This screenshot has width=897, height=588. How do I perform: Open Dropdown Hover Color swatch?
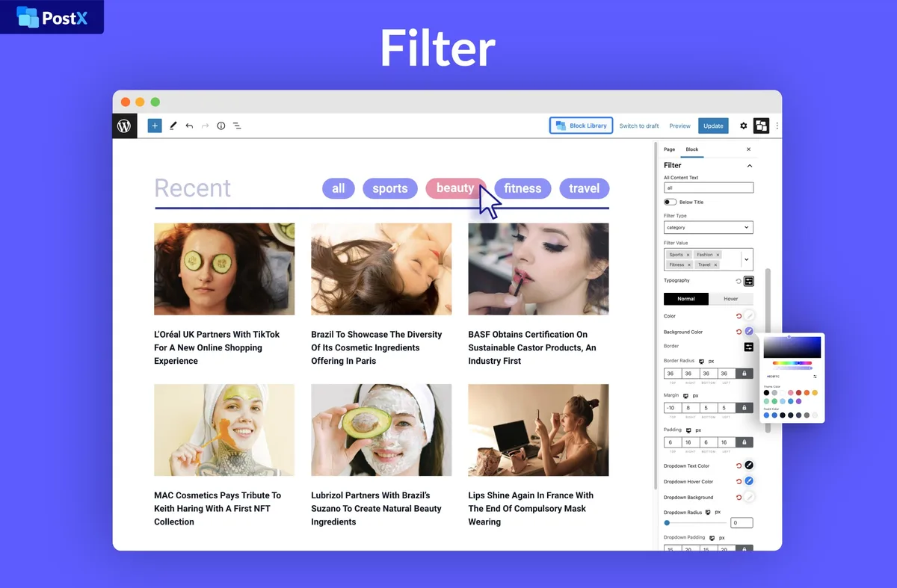pyautogui.click(x=749, y=481)
